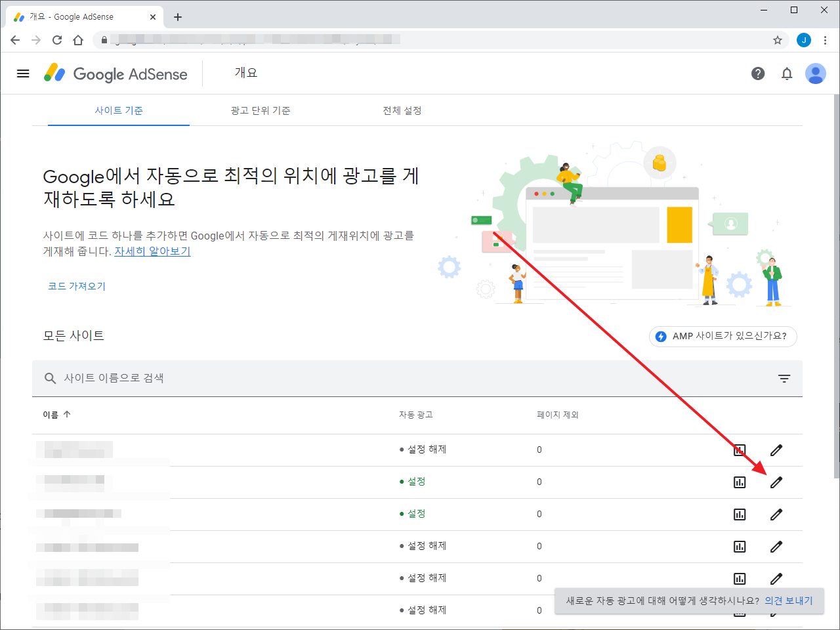This screenshot has height=630, width=840.
Task: Click the Google AdSense logo
Action: [115, 73]
